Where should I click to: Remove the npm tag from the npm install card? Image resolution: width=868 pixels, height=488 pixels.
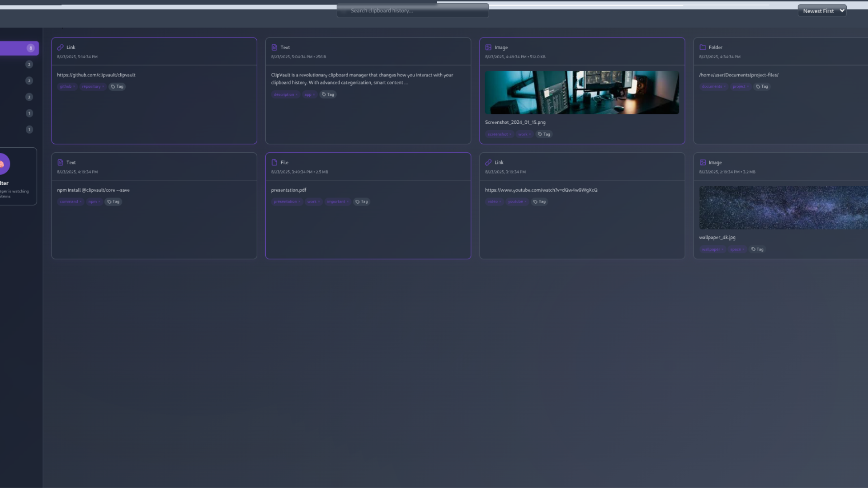pos(99,202)
